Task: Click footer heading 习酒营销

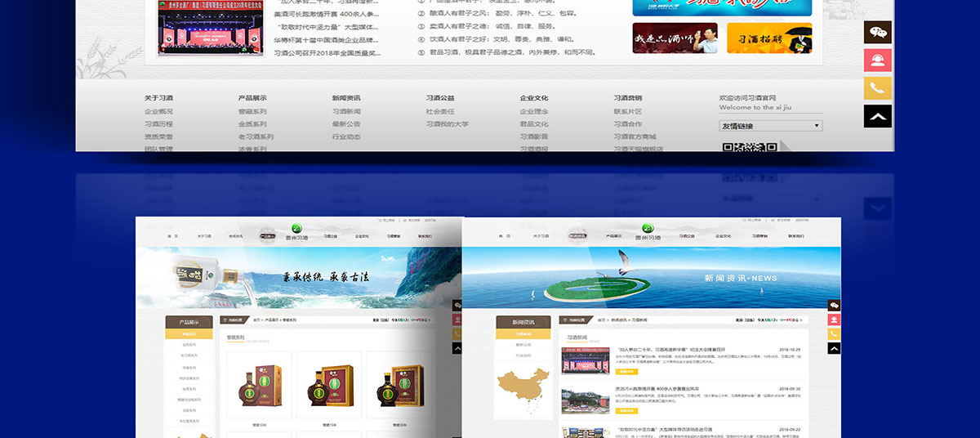Action: [x=628, y=98]
